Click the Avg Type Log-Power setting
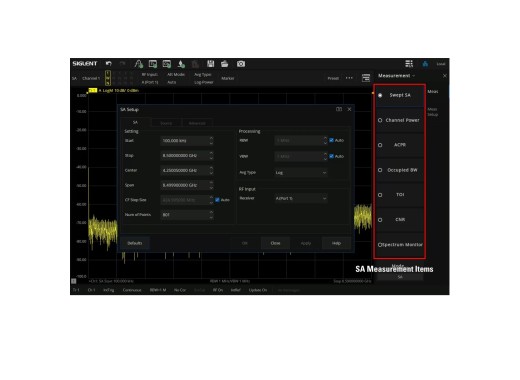Screen dimensions: 520x380 (203, 78)
